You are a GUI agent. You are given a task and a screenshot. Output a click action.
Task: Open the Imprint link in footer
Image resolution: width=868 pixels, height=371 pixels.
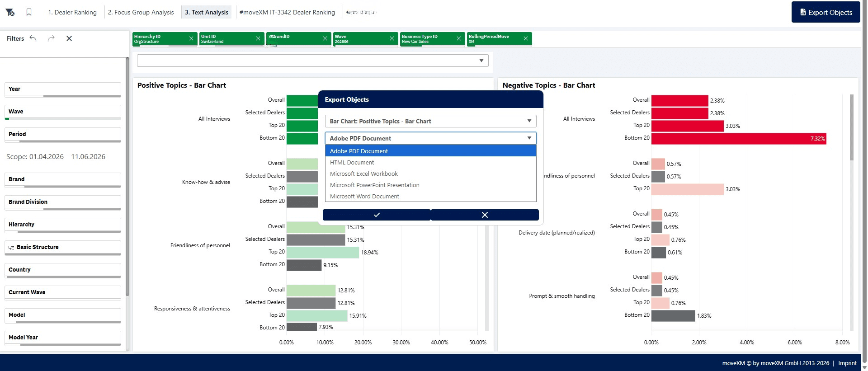coord(847,363)
